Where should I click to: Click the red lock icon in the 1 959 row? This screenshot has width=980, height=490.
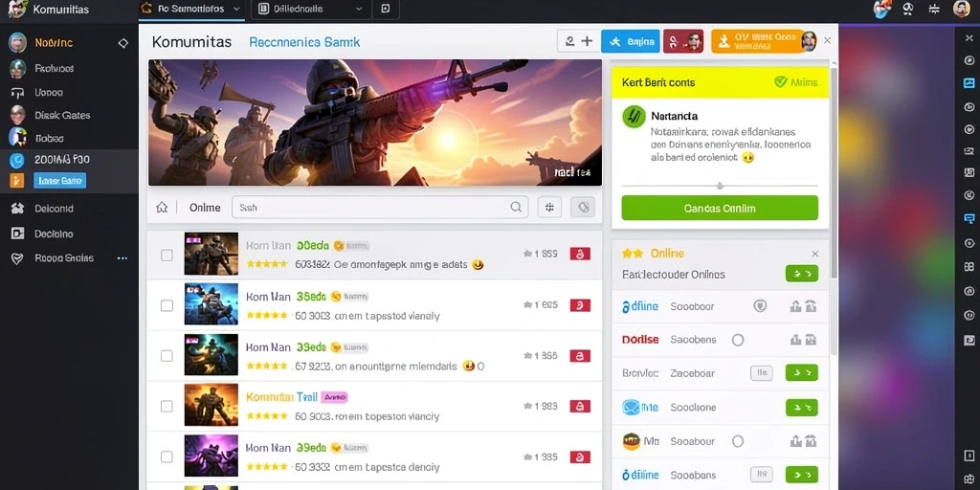point(580,254)
